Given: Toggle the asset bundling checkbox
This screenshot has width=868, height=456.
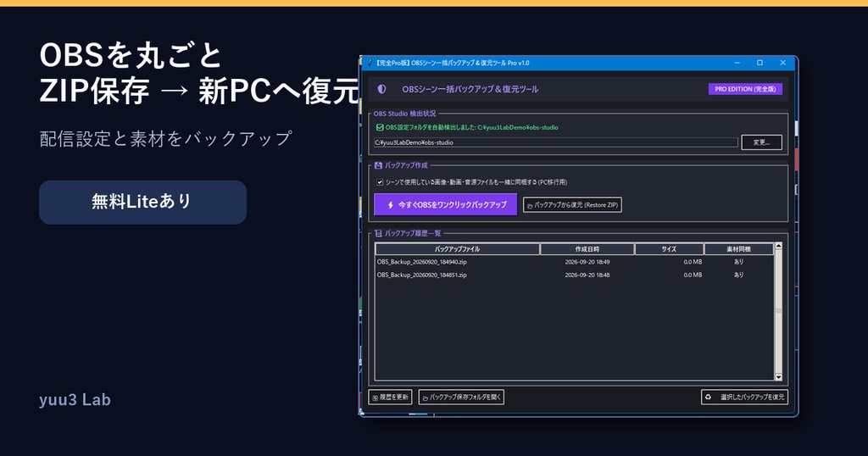Looking at the screenshot, I should tap(380, 182).
